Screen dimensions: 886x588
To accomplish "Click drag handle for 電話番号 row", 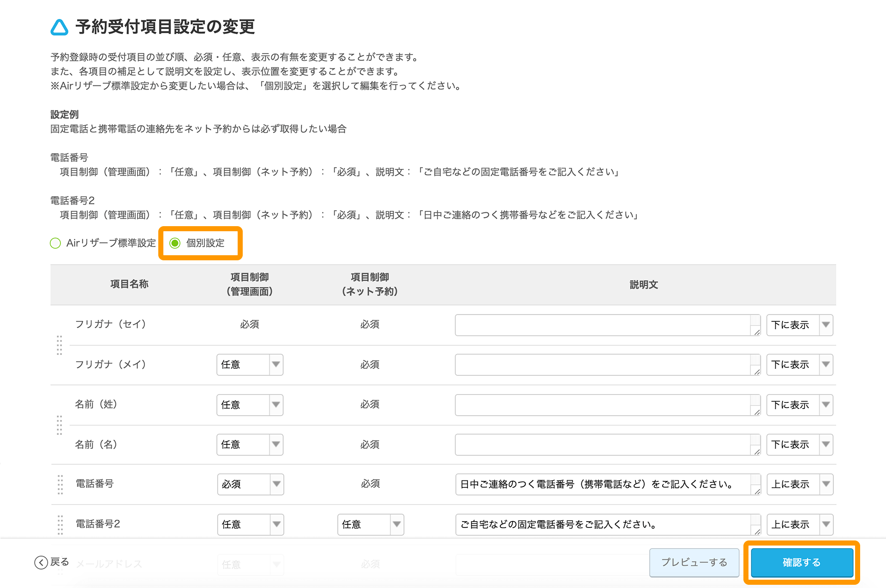I will click(x=60, y=484).
